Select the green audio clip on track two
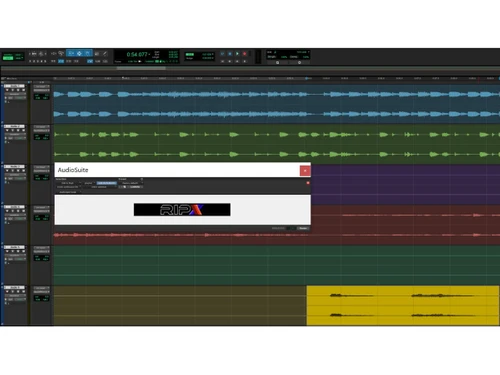Screen dimensions: 500x375 tap(277, 144)
